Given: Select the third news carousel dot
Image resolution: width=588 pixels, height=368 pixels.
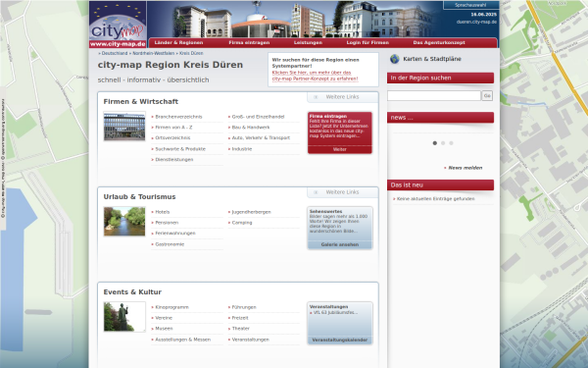Looking at the screenshot, I should 451,143.
